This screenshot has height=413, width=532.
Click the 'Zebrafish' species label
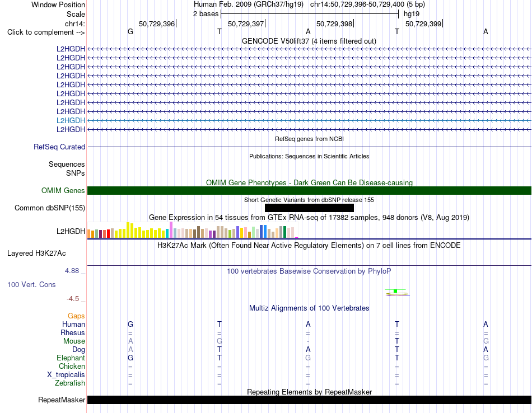(70, 383)
